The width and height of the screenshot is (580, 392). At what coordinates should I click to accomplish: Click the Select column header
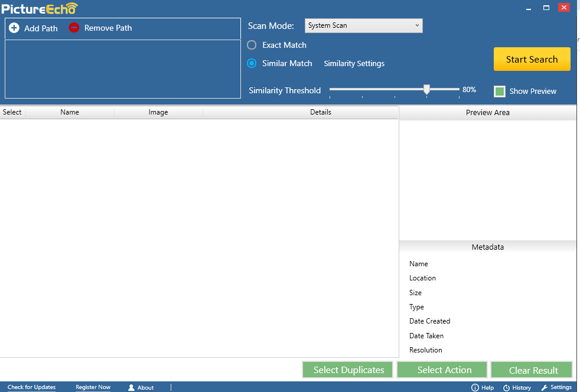coord(12,112)
